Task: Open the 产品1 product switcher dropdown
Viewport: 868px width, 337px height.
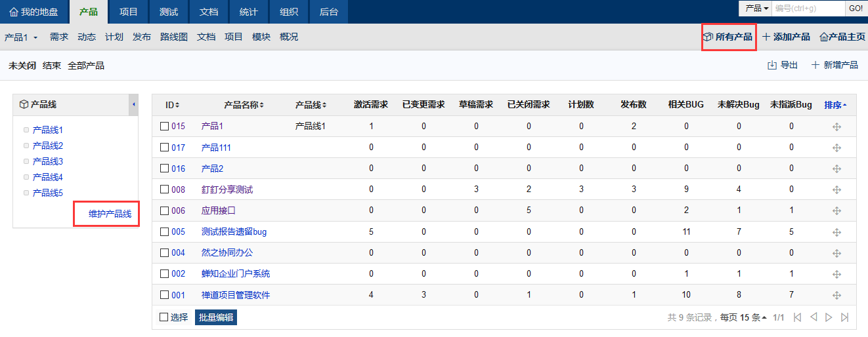Action: tap(21, 37)
